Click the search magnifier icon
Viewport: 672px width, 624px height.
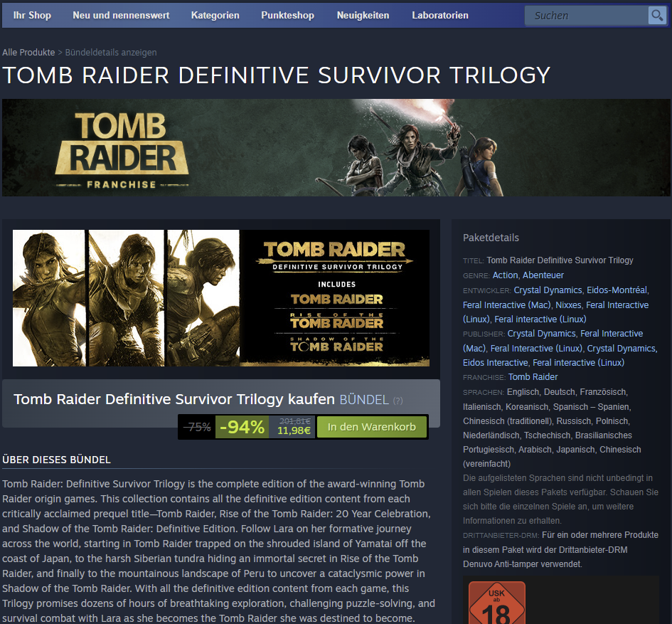[x=657, y=16]
